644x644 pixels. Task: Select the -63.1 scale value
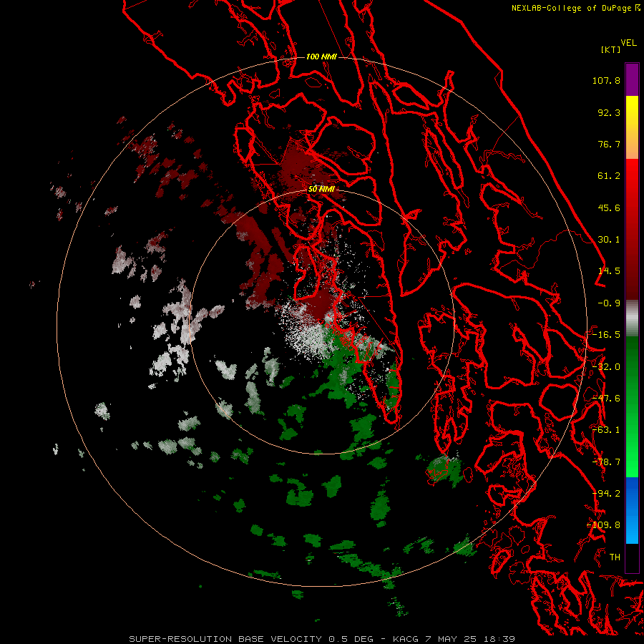click(x=606, y=430)
